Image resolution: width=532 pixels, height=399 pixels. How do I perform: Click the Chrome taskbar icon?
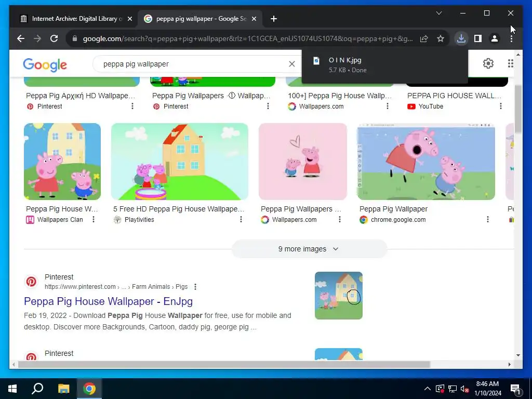89,389
